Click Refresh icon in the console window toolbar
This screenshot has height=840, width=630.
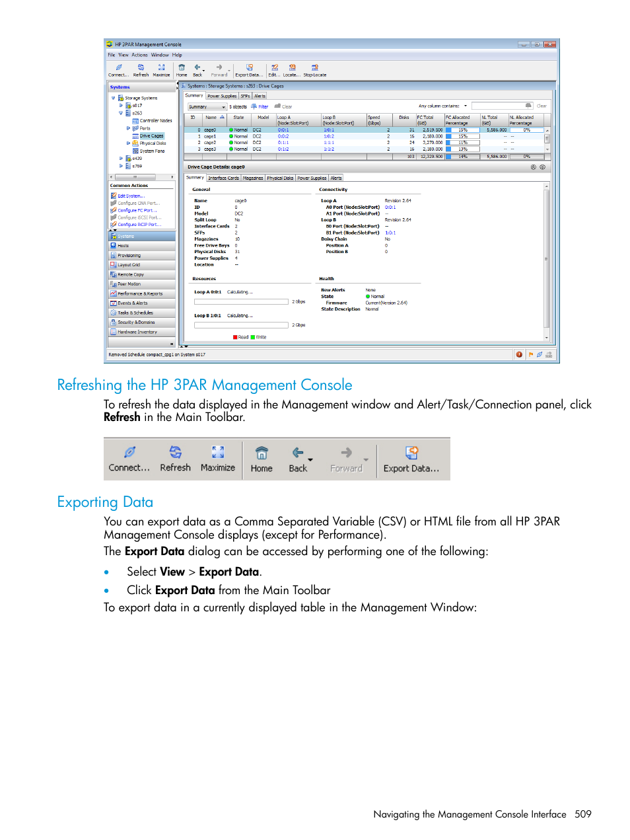[141, 67]
